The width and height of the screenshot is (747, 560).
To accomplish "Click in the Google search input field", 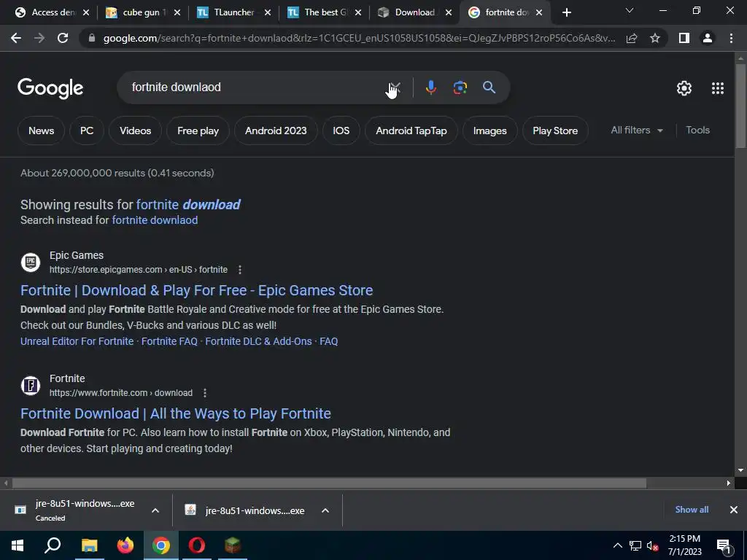I will tap(258, 87).
